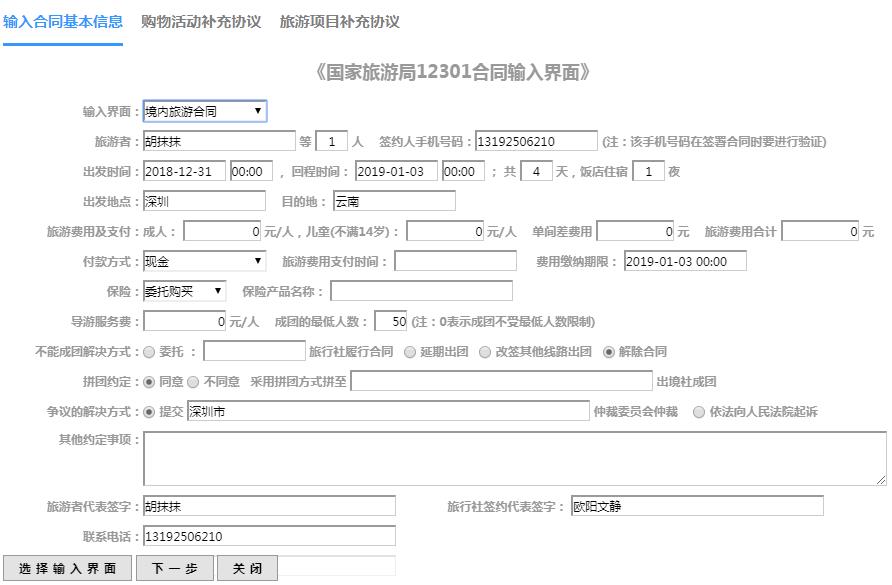Click the 采用拼团方式拼至 field

501,381
